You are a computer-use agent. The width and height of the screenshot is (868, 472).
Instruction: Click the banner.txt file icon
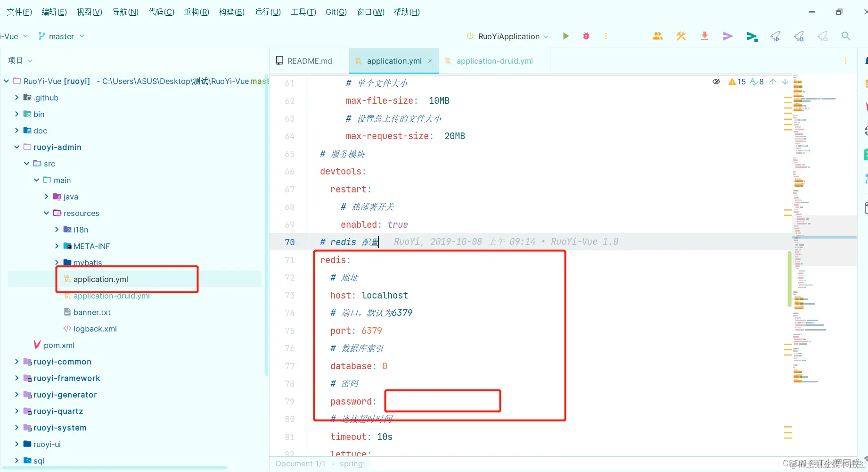point(67,312)
